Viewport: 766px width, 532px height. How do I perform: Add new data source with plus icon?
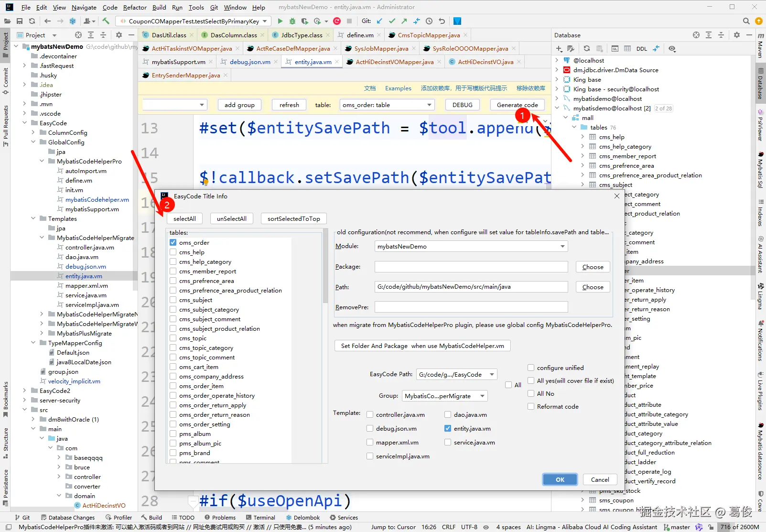click(x=558, y=48)
